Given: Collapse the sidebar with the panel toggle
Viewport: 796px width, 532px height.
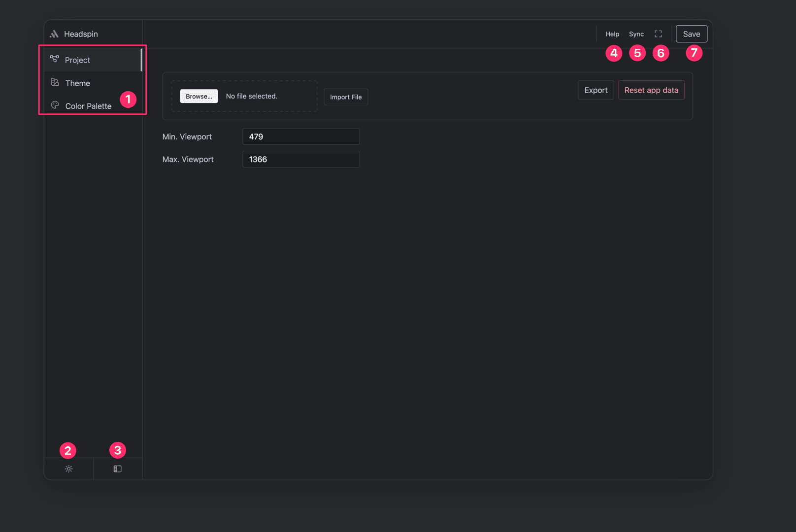Looking at the screenshot, I should (117, 468).
